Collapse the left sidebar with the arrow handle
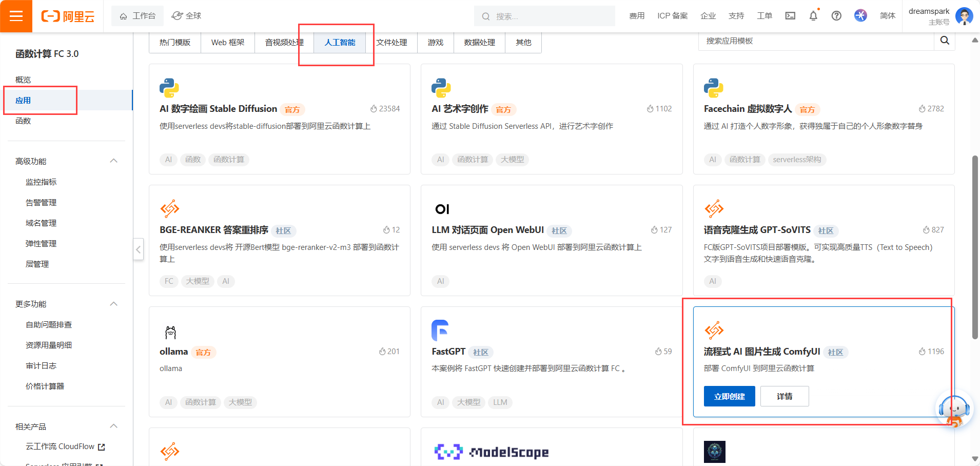This screenshot has height=466, width=980. 139,249
